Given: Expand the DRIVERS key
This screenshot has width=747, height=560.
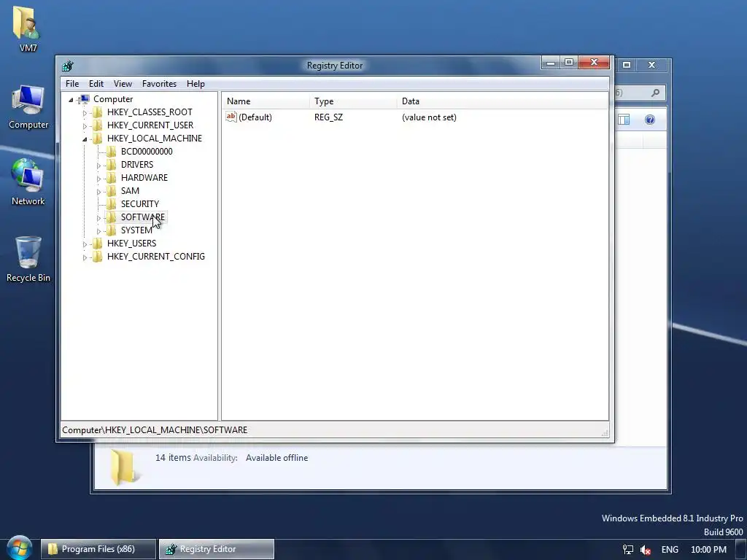Looking at the screenshot, I should [x=98, y=166].
